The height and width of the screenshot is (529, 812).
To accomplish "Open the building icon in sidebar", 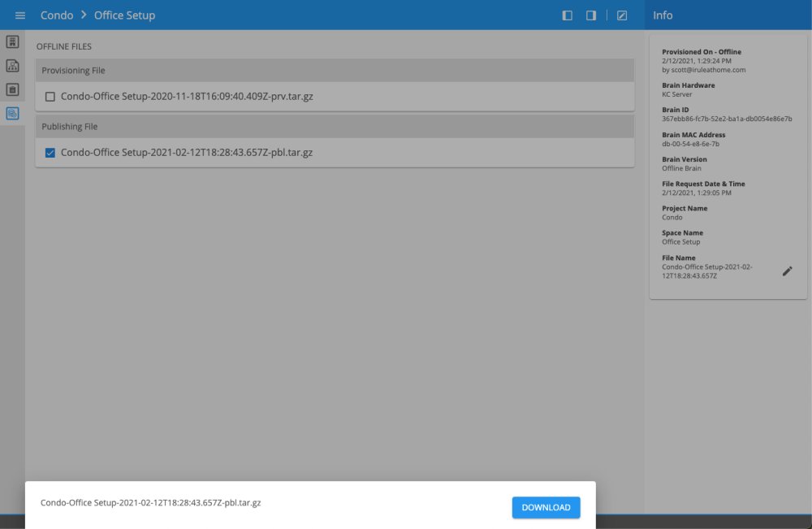I will click(12, 41).
